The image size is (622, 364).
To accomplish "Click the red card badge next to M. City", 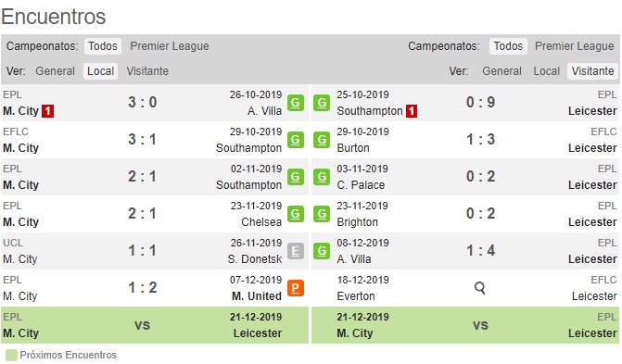I will pos(48,110).
